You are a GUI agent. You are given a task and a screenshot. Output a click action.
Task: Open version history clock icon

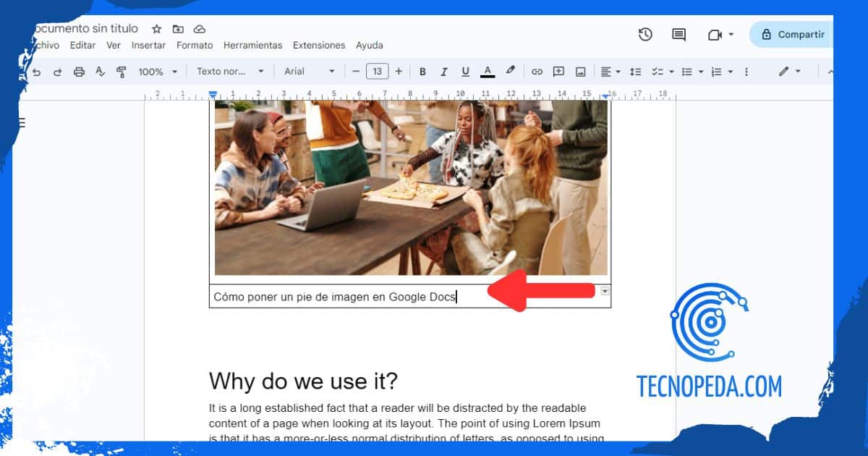pyautogui.click(x=645, y=34)
